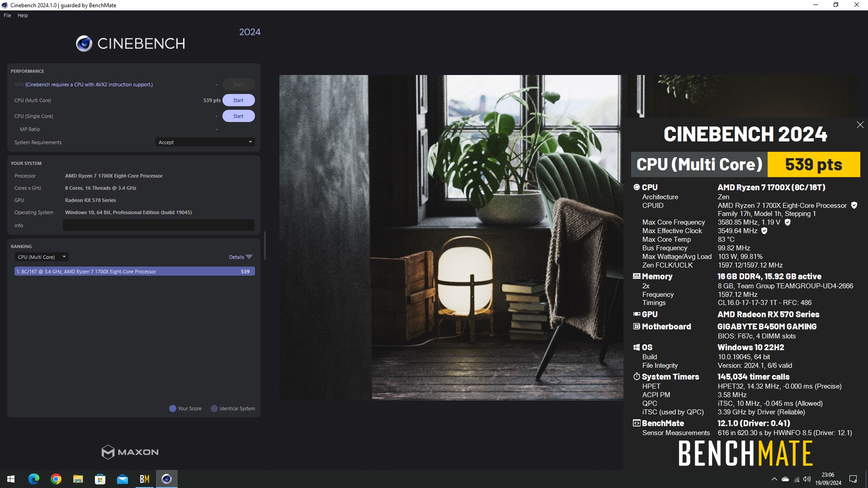The width and height of the screenshot is (868, 488).
Task: Click the MP Ratio label
Action: (30, 129)
